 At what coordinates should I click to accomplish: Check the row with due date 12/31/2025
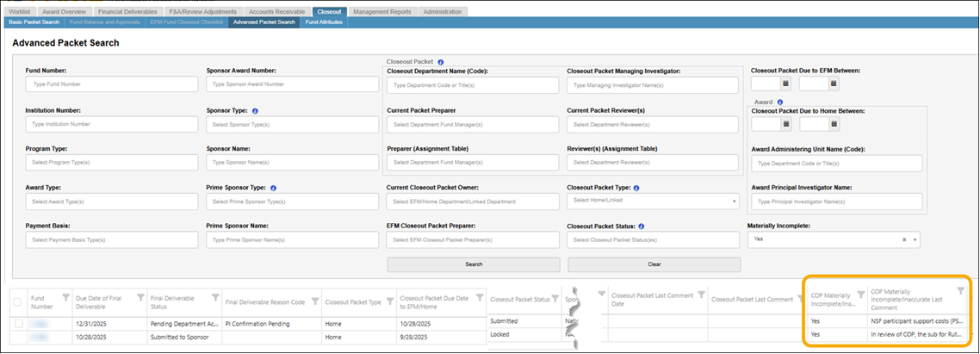[19, 323]
